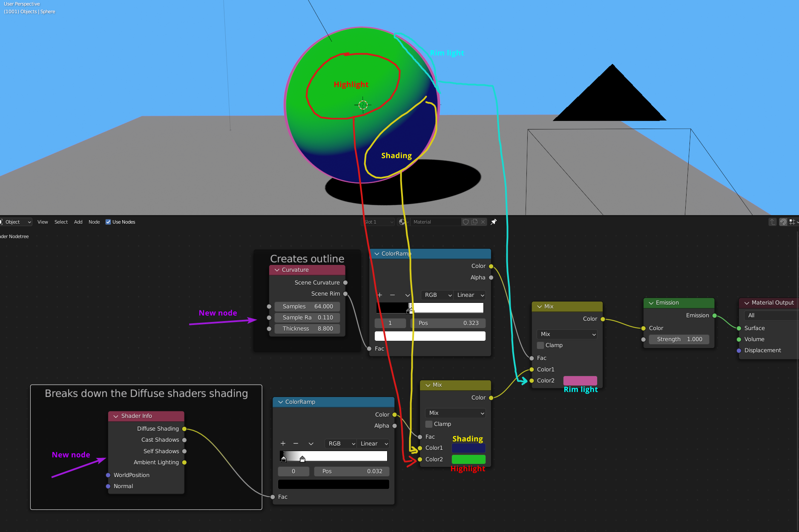Click the snapping icon at top right
Viewport: 799px width, 532px height.
pos(783,222)
